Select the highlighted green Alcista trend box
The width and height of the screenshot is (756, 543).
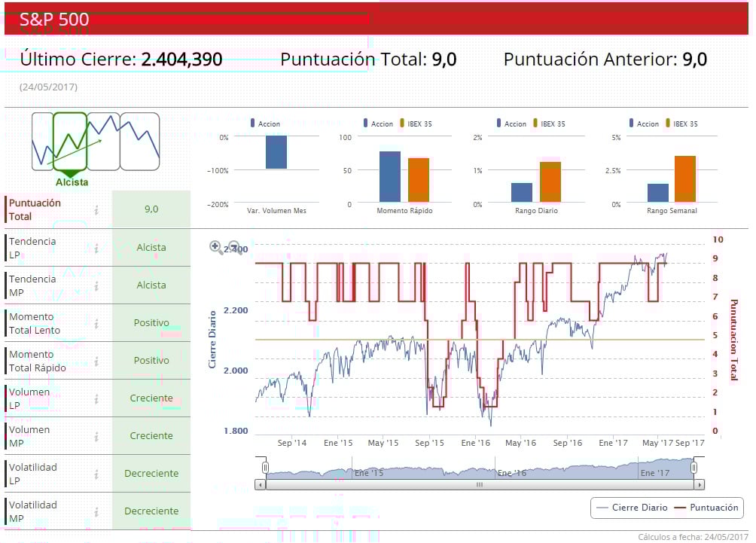coord(70,142)
